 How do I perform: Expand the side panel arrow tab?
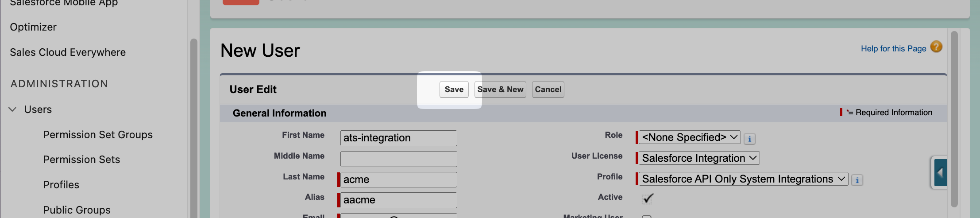click(x=940, y=173)
